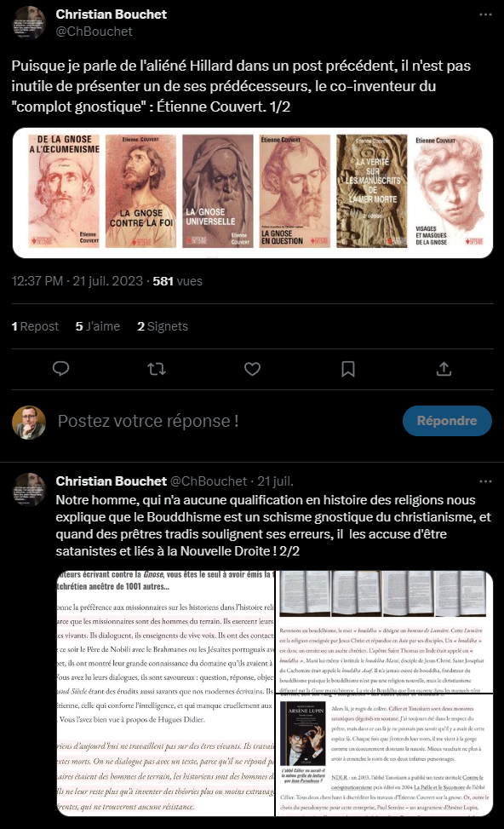Image resolution: width=504 pixels, height=829 pixels.
Task: Open more options on second tweet
Action: [x=485, y=481]
